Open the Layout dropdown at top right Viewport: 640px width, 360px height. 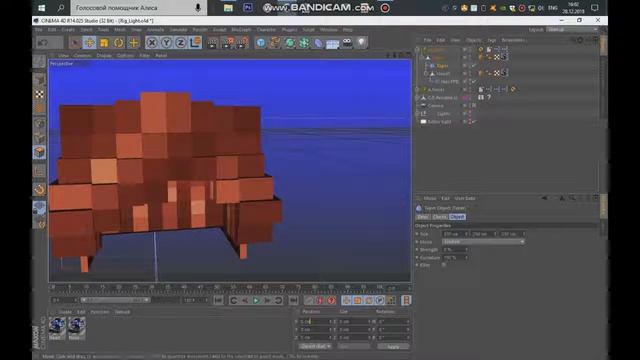(572, 30)
